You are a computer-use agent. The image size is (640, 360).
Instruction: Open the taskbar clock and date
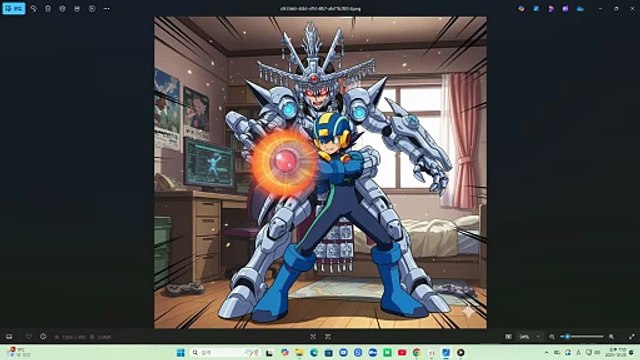click(617, 353)
